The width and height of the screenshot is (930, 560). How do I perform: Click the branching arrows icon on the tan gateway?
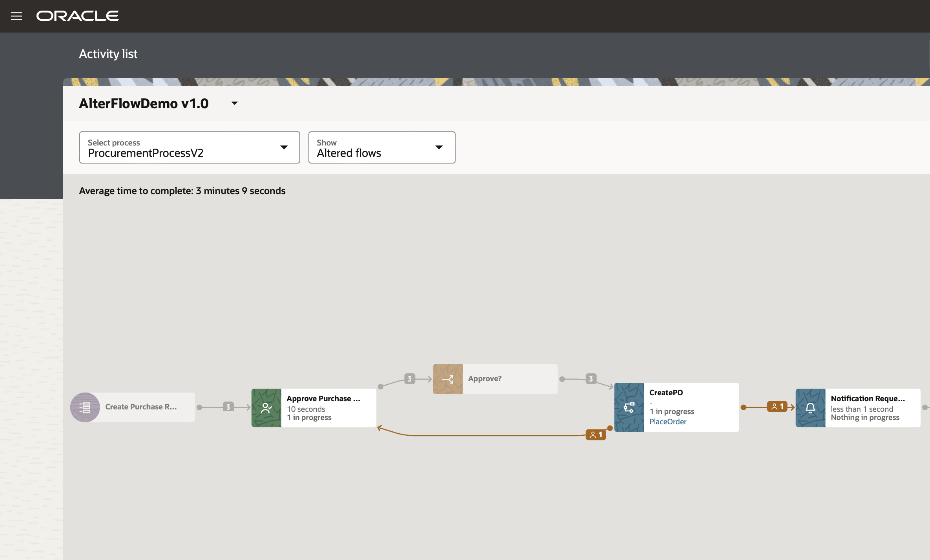point(447,379)
